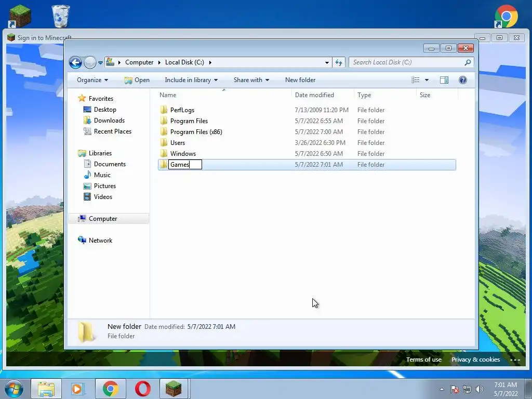Open Network in navigation pane
This screenshot has width=532, height=399.
click(100, 240)
